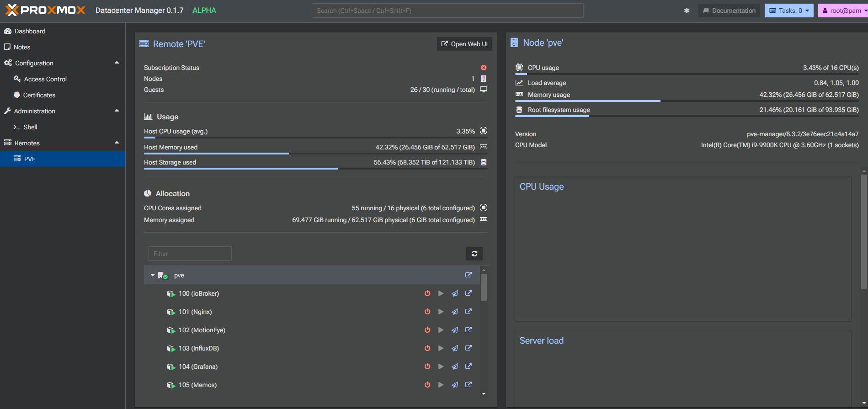Click the Nodes building icon
Screen dimensions: 868x409
pos(484,79)
